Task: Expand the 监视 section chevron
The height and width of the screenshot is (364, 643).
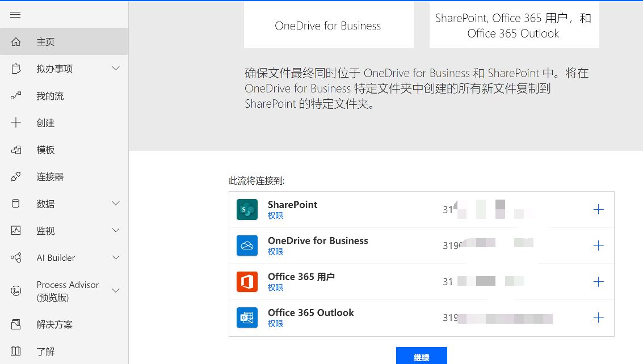Action: [116, 231]
